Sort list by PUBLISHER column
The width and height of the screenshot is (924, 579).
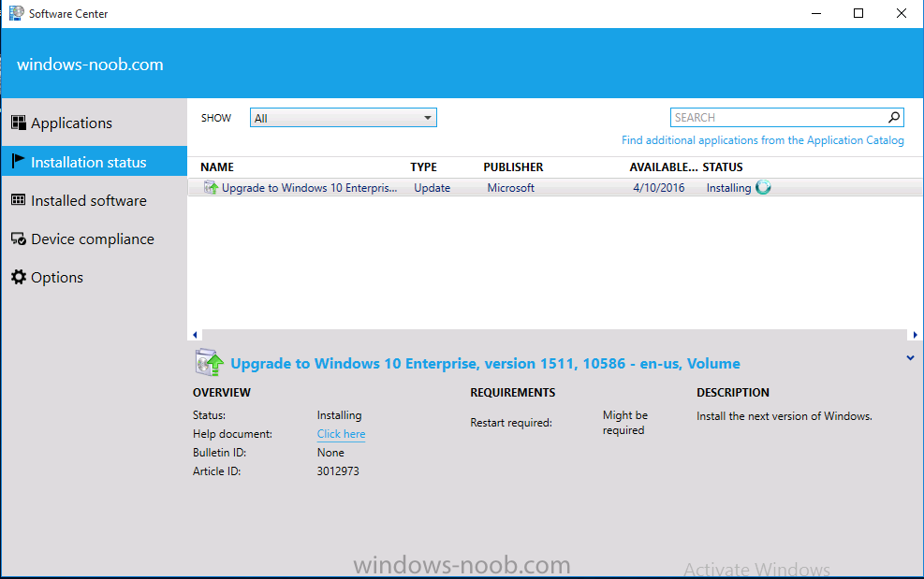point(513,167)
